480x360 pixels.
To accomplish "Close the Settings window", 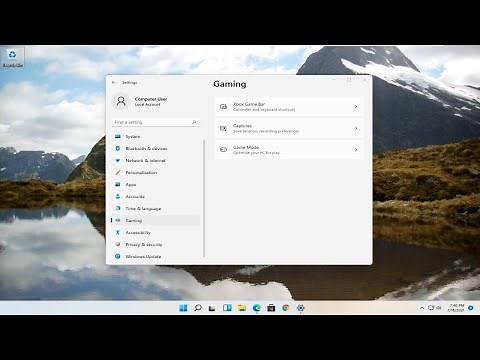I will [x=365, y=80].
